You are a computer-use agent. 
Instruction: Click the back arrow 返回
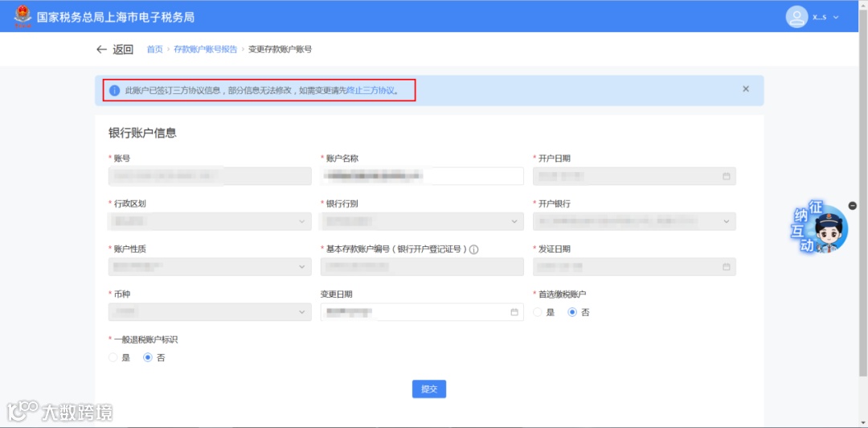[x=115, y=49]
